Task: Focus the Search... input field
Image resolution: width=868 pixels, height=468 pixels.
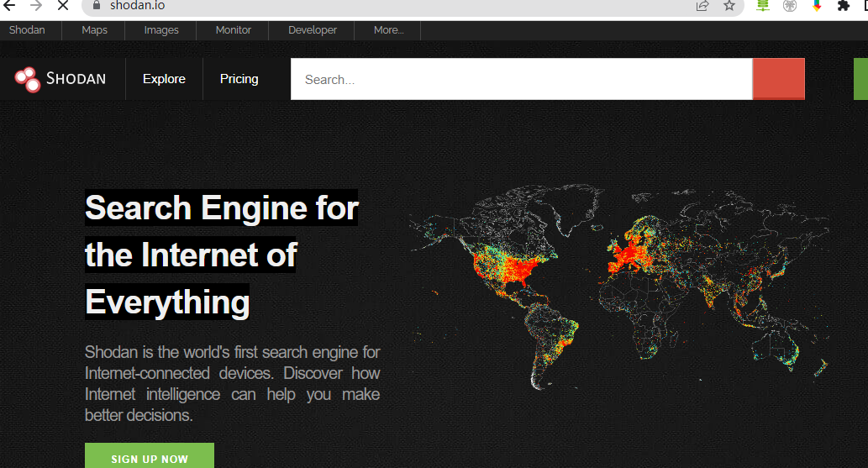Action: [x=522, y=79]
